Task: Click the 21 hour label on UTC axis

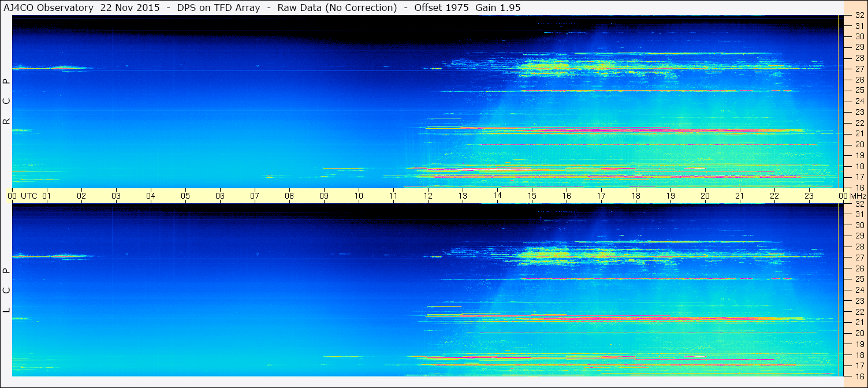Action: point(740,196)
